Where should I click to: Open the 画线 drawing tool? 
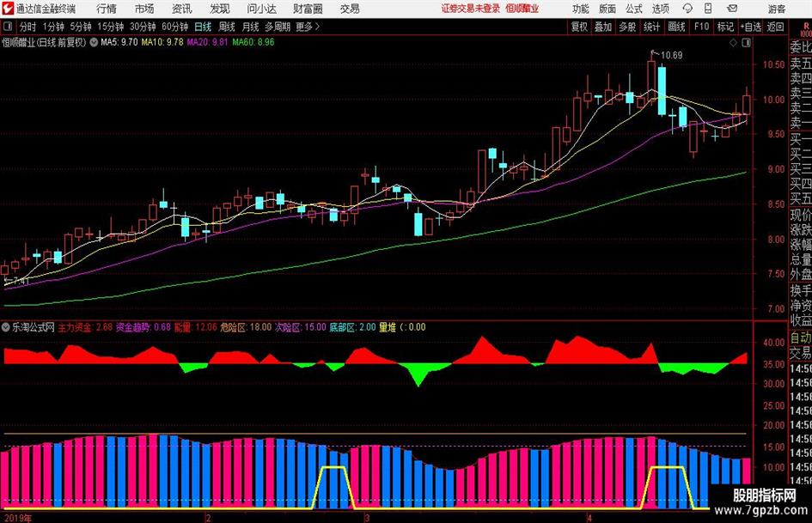[676, 27]
